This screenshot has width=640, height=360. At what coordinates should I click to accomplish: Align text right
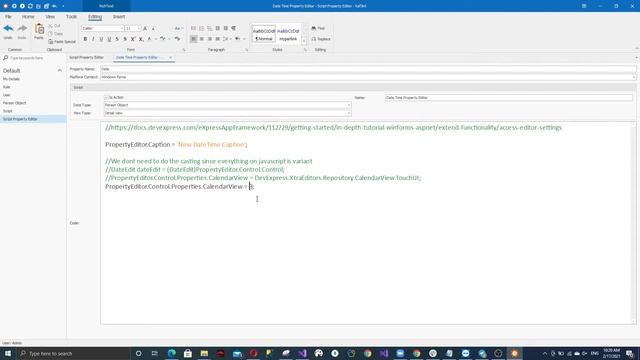click(x=210, y=39)
